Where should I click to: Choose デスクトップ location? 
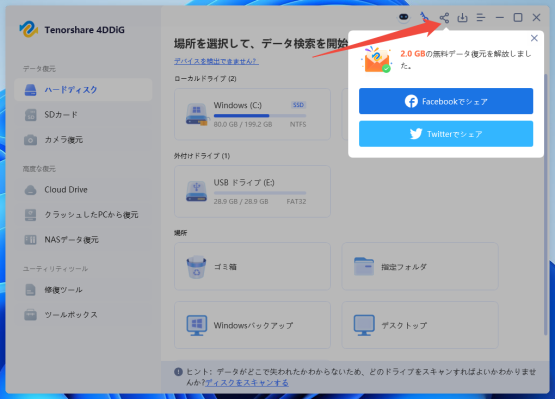click(x=420, y=325)
